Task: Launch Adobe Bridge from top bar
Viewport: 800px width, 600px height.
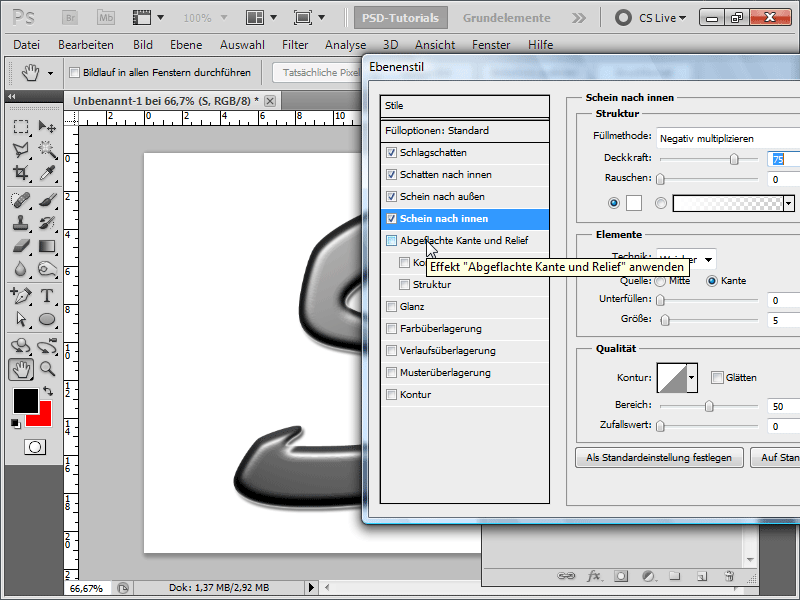Action: (70, 18)
